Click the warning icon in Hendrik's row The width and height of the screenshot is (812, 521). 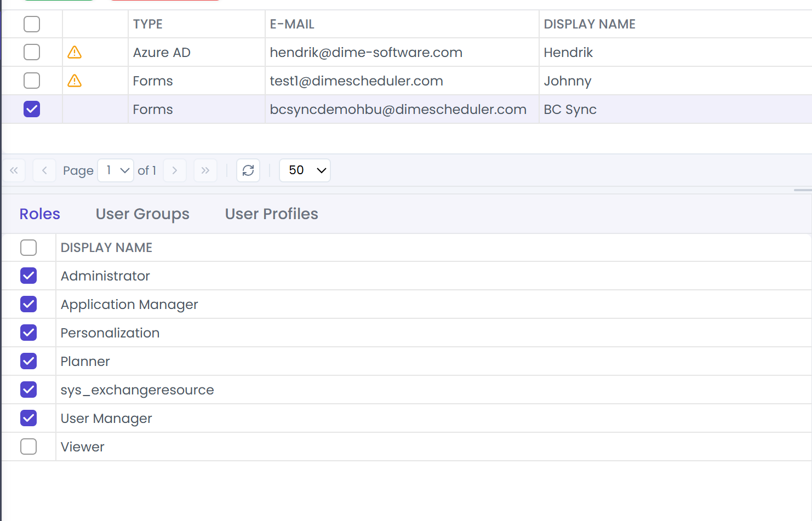pyautogui.click(x=75, y=53)
